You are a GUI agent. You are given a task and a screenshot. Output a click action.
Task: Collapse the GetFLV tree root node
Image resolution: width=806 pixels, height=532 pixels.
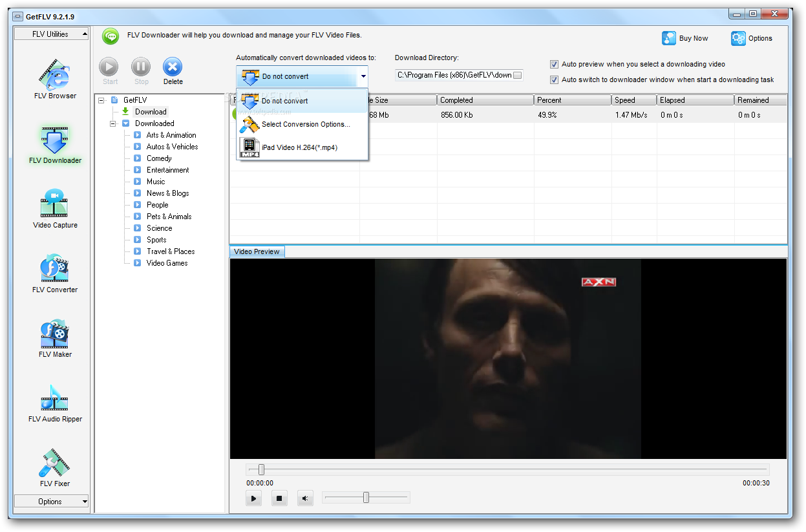tap(101, 100)
